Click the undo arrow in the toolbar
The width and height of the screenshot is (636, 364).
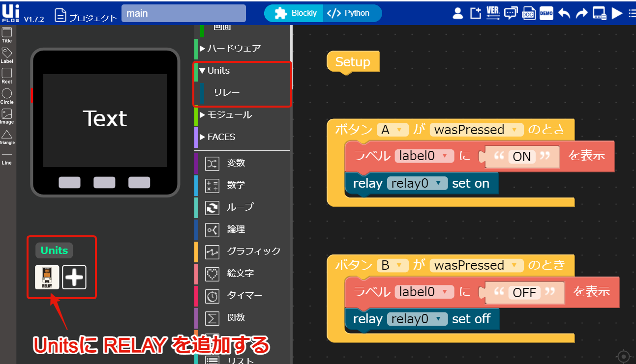pos(564,13)
